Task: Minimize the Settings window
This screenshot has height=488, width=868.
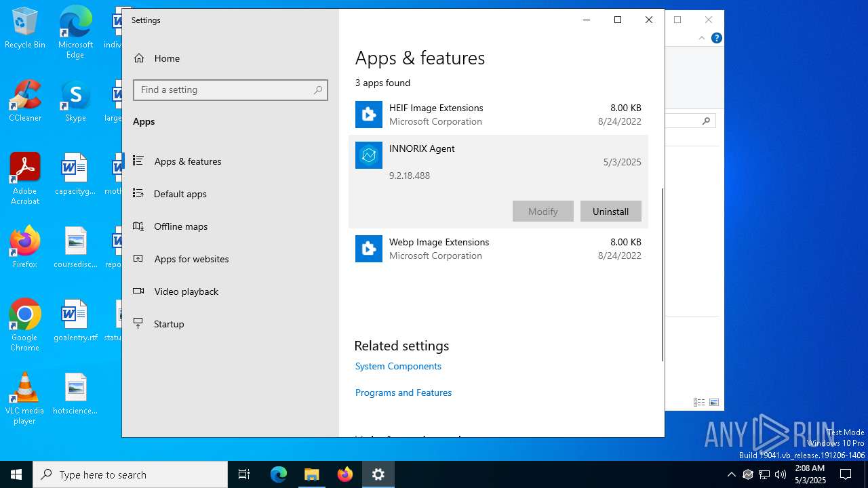Action: 587,20
